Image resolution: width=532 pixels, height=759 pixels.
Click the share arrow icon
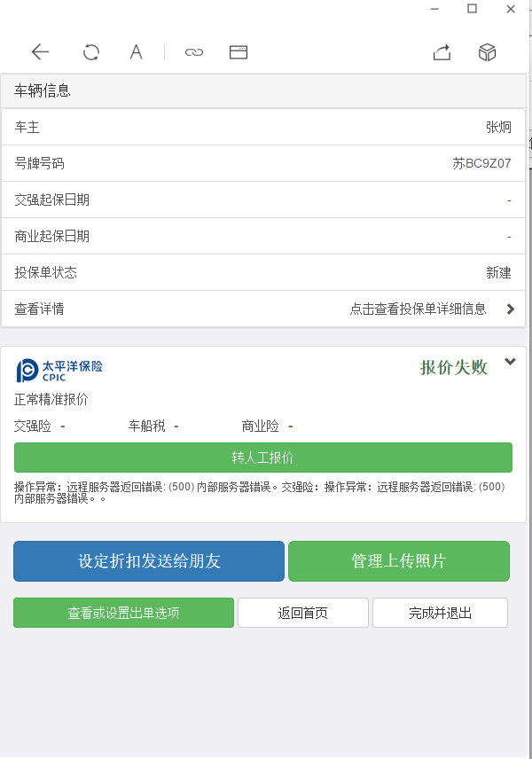442,52
